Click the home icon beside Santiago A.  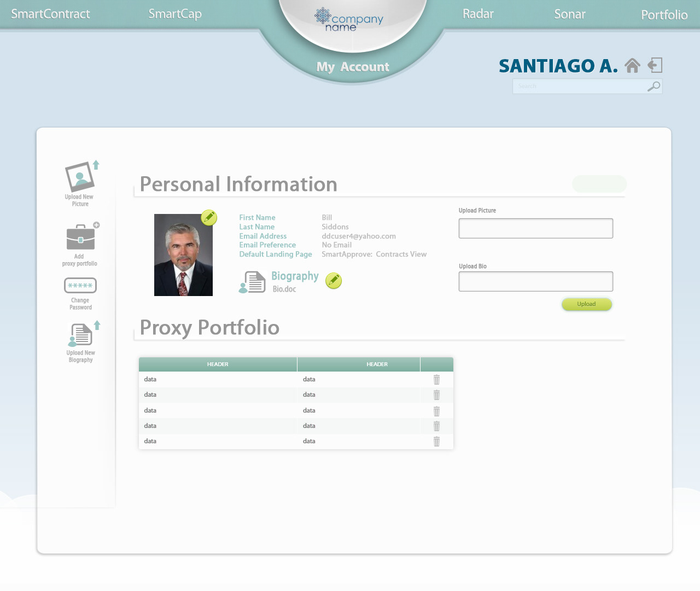632,66
